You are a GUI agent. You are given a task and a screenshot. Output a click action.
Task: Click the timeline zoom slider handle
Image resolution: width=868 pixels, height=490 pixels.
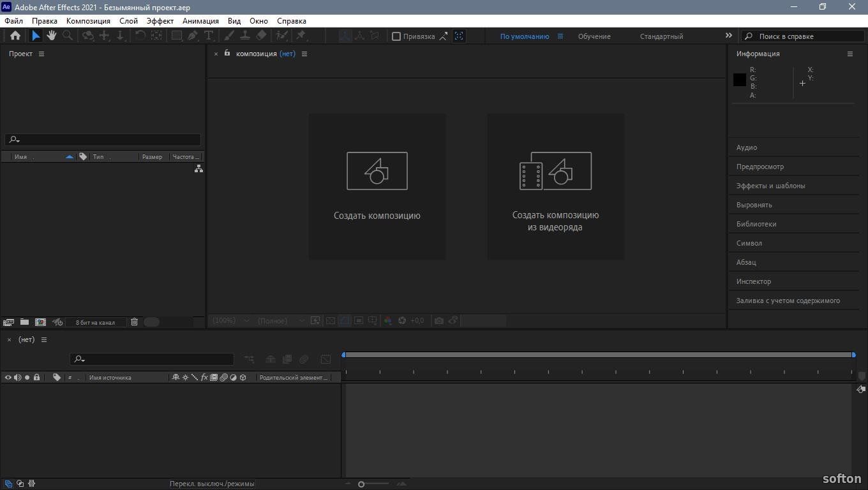click(x=361, y=484)
